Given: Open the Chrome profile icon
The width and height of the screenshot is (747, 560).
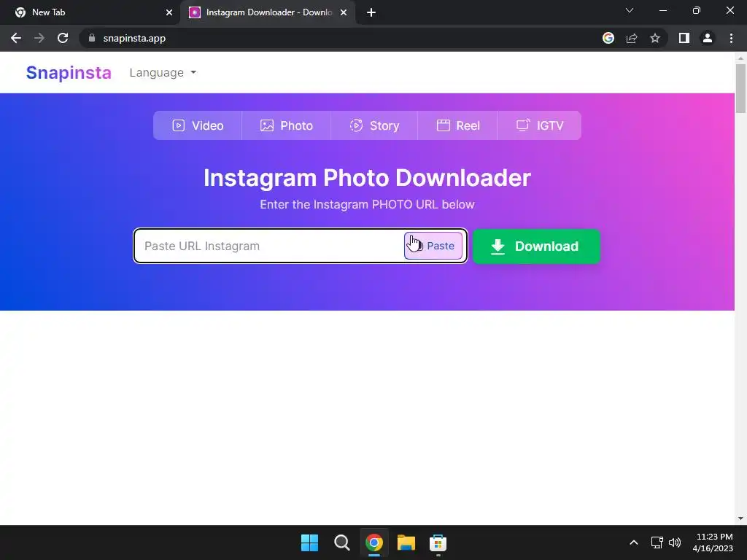Looking at the screenshot, I should click(708, 38).
